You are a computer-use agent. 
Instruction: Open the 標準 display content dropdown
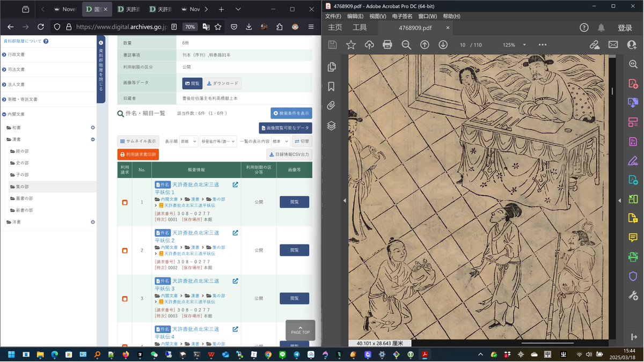click(280, 142)
